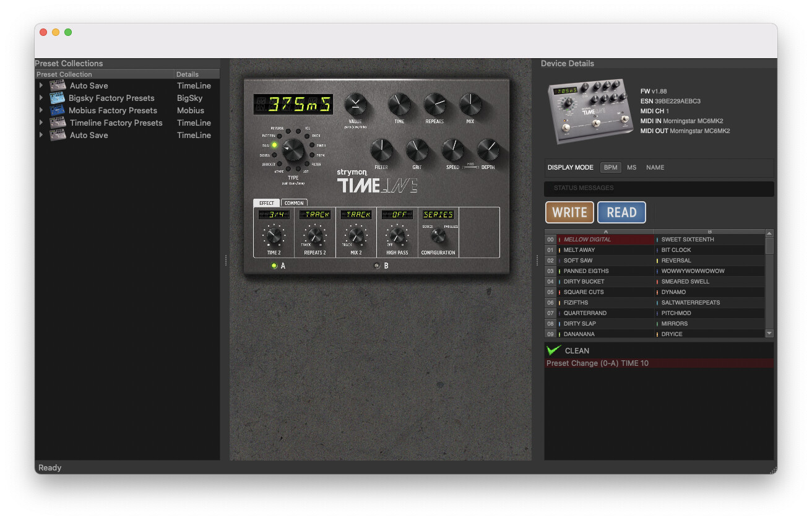Click the SPEED knob
The height and width of the screenshot is (520, 812).
coord(452,150)
